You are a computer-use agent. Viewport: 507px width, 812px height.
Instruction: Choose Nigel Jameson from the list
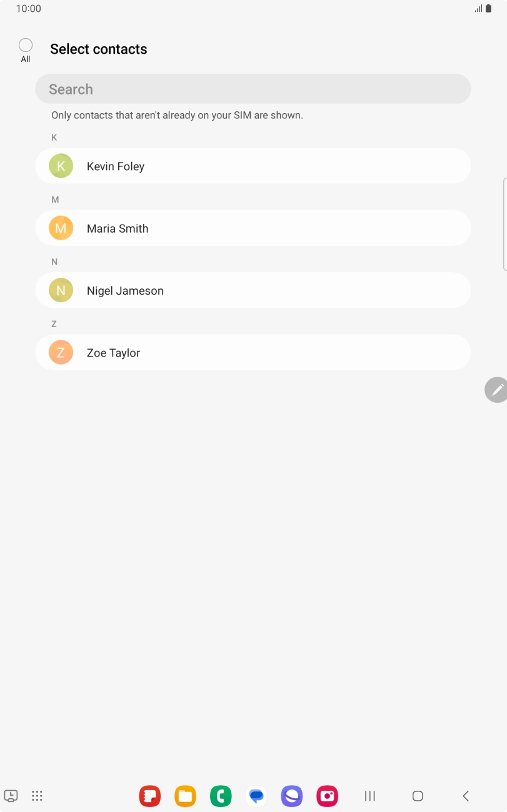point(253,290)
